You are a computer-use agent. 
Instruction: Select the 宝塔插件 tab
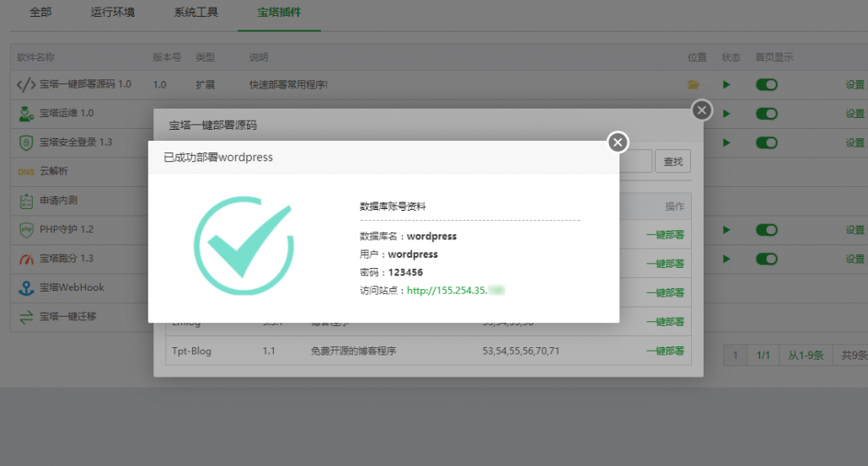click(279, 12)
